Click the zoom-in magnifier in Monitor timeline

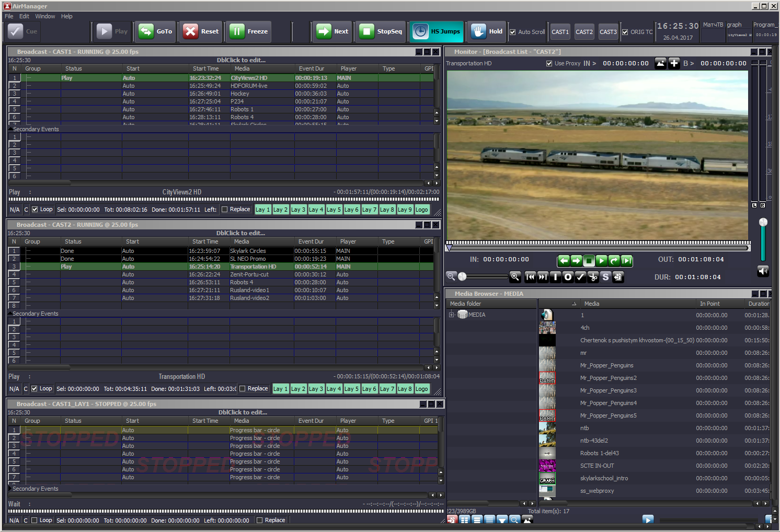[515, 277]
